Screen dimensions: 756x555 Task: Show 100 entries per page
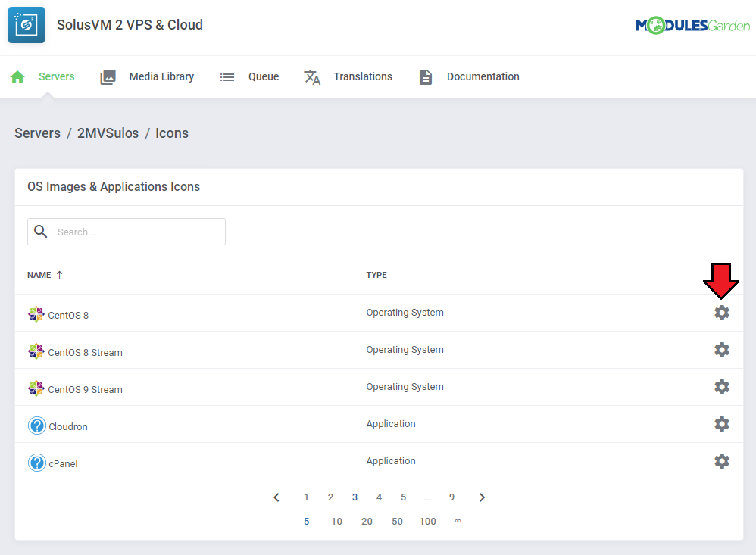(428, 521)
